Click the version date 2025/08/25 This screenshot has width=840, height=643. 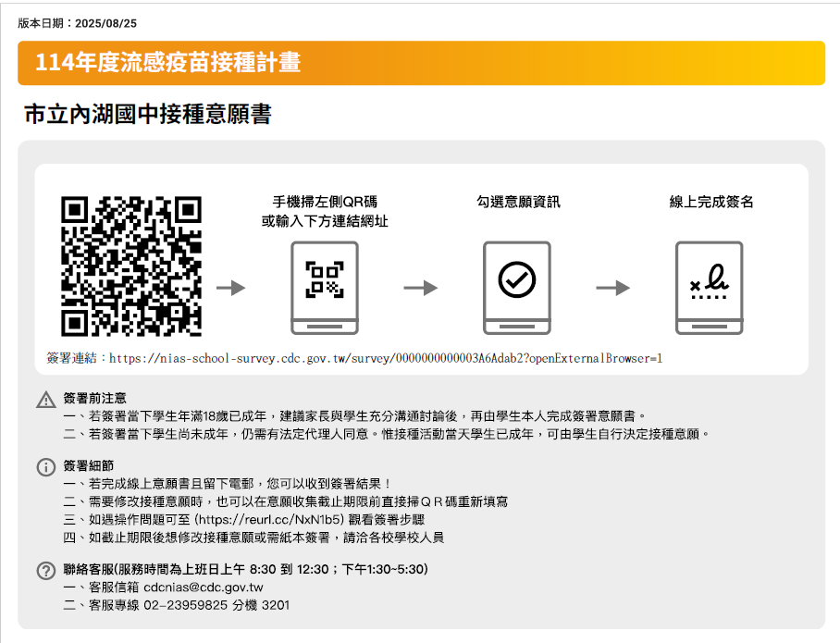tap(106, 23)
